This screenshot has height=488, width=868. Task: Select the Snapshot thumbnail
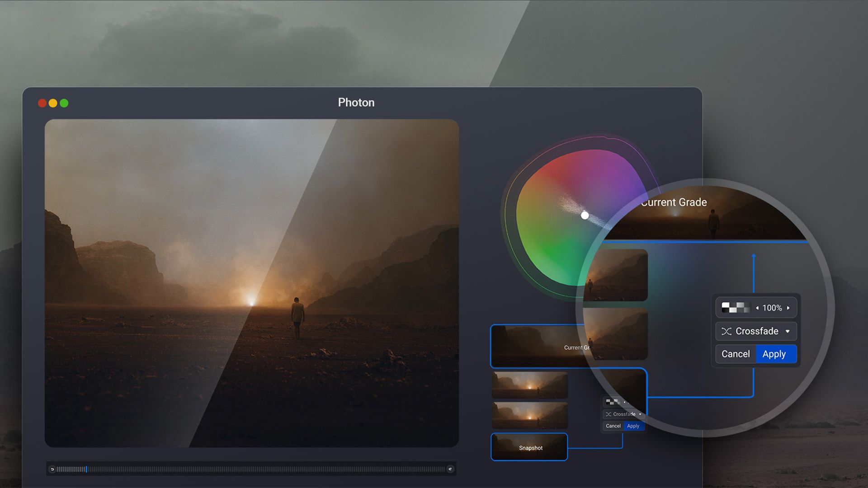tap(529, 447)
